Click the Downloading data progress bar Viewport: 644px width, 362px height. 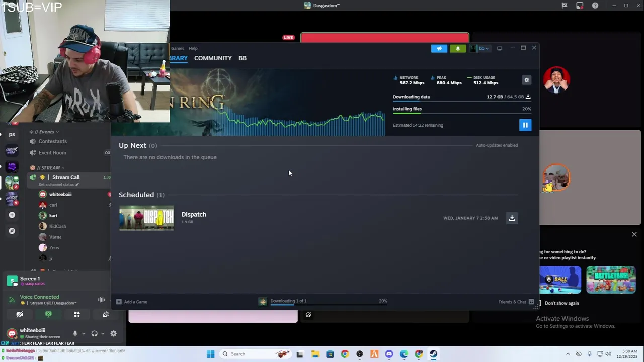click(x=462, y=101)
